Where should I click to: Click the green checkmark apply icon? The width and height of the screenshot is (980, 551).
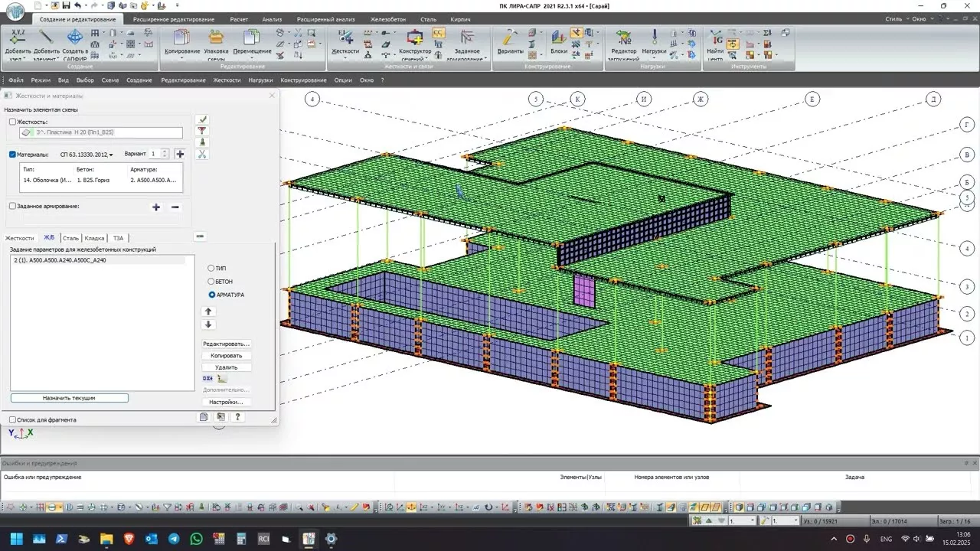coord(202,119)
